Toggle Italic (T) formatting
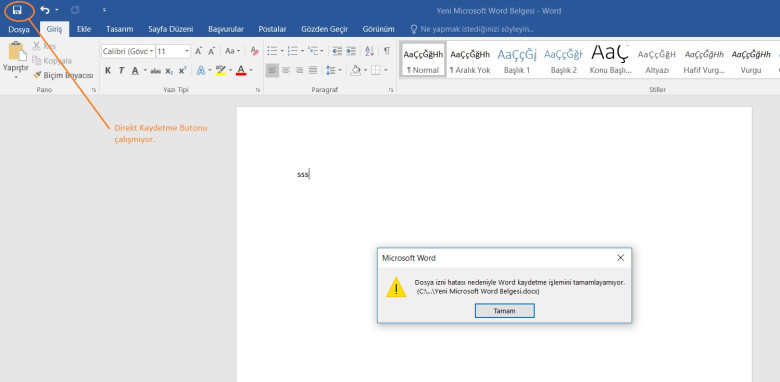780x382 pixels. (x=121, y=71)
